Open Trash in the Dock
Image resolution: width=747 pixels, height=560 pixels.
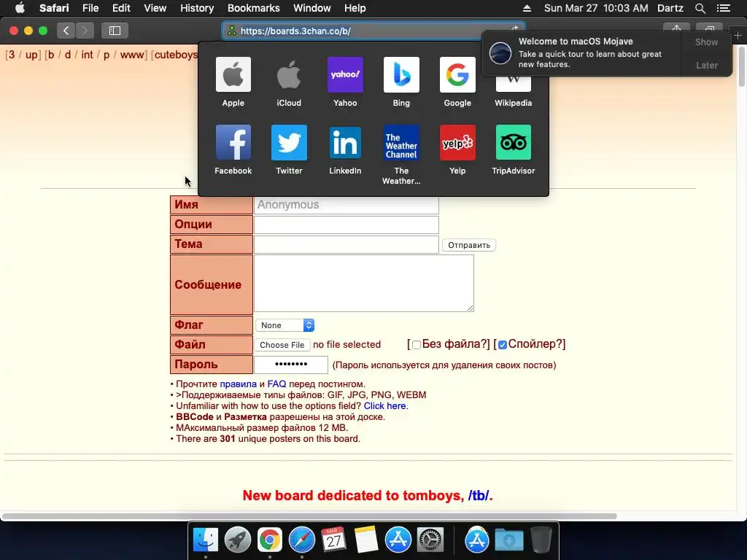[x=541, y=540]
